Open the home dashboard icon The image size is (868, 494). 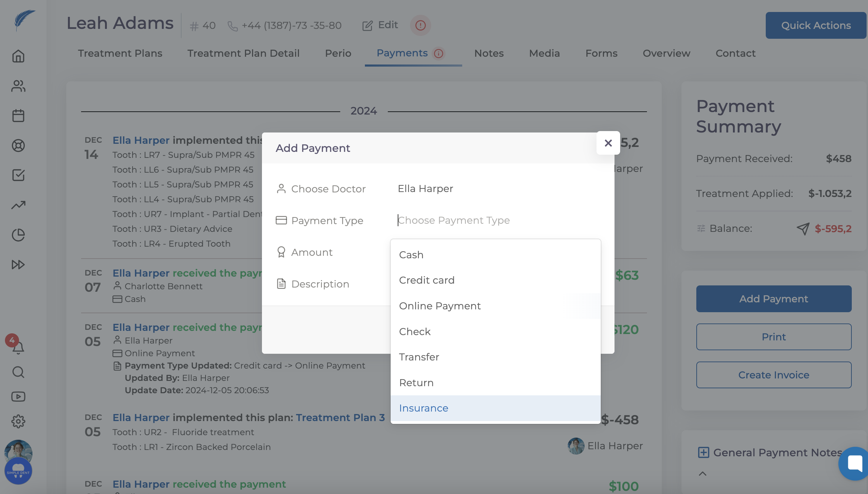tap(18, 56)
